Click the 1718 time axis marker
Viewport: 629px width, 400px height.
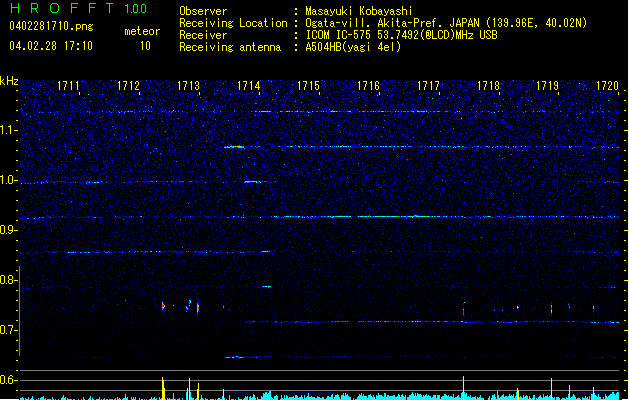[488, 86]
